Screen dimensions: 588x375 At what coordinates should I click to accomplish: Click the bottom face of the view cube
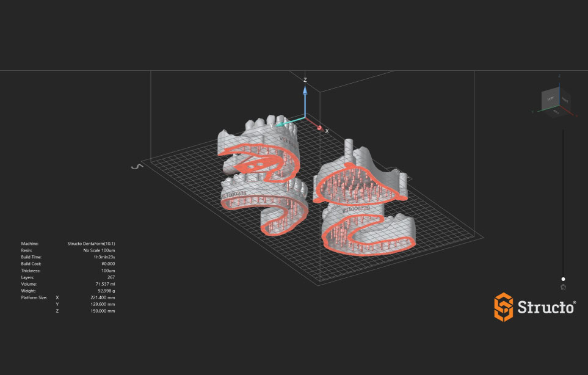coord(556,112)
